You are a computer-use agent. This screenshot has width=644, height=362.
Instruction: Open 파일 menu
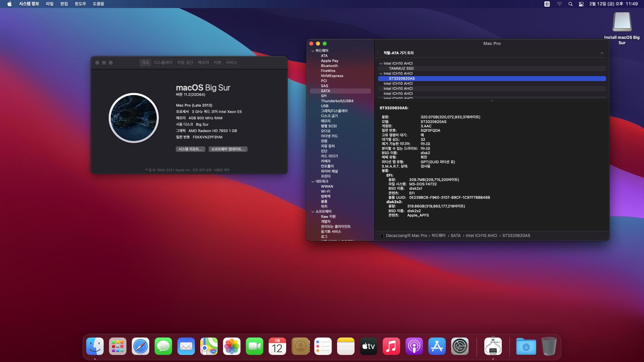(x=50, y=4)
